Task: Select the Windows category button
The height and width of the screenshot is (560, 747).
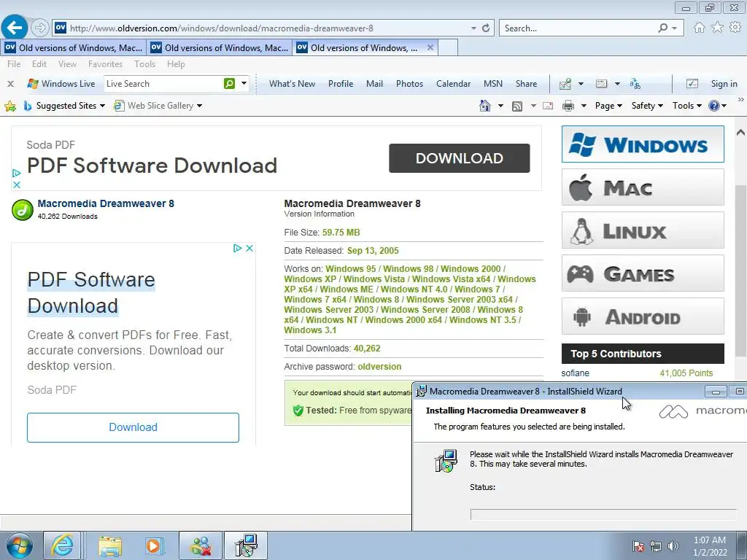Action: point(643,144)
